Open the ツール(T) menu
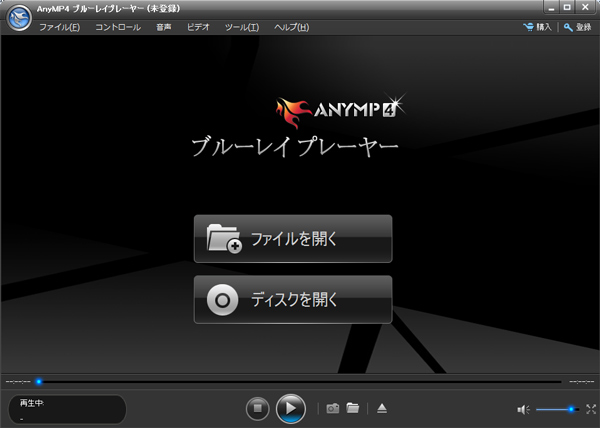The width and height of the screenshot is (600, 428). [x=242, y=27]
